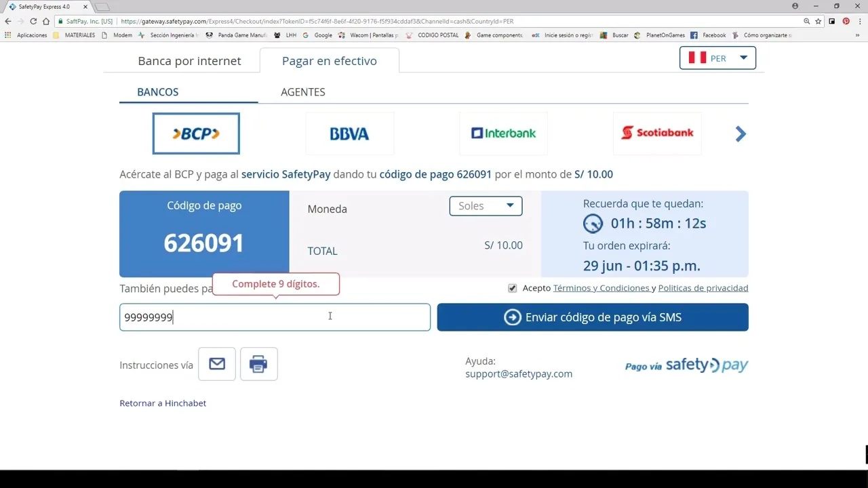Screen dimensions: 868x488
Task: Open the Wacom Pantallas bookmark
Action: 368,35
